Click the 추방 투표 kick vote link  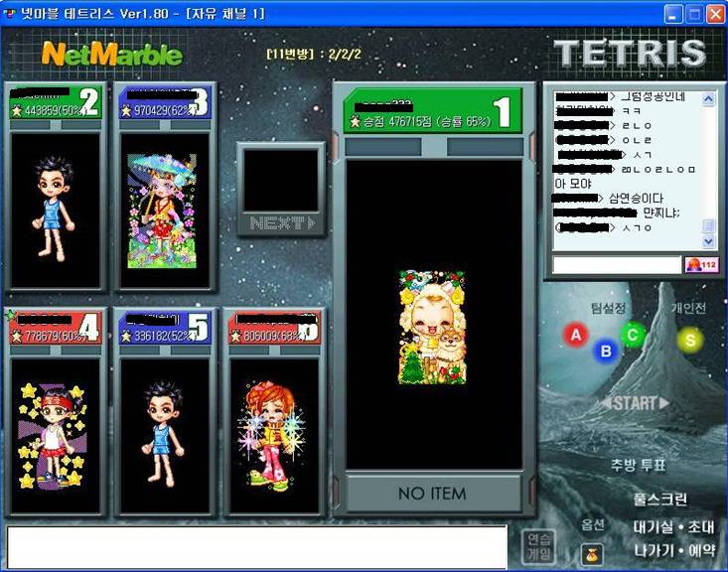point(638,465)
